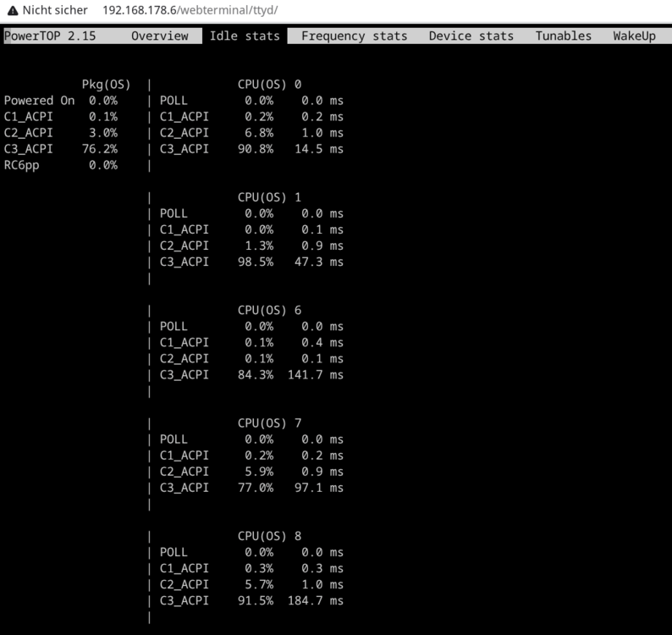
Task: Click the 'CPU(OS) 7' header
Action: click(270, 423)
